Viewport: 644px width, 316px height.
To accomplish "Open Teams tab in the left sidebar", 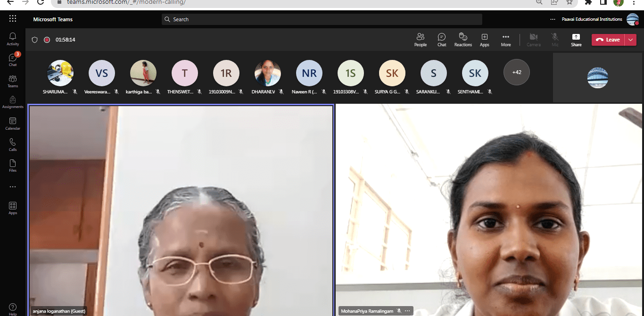I will tap(13, 81).
